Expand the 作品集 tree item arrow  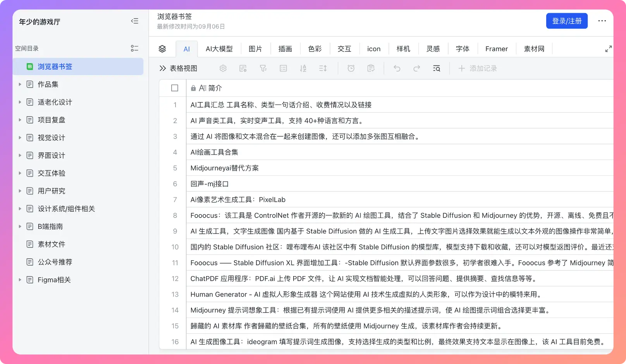point(20,84)
